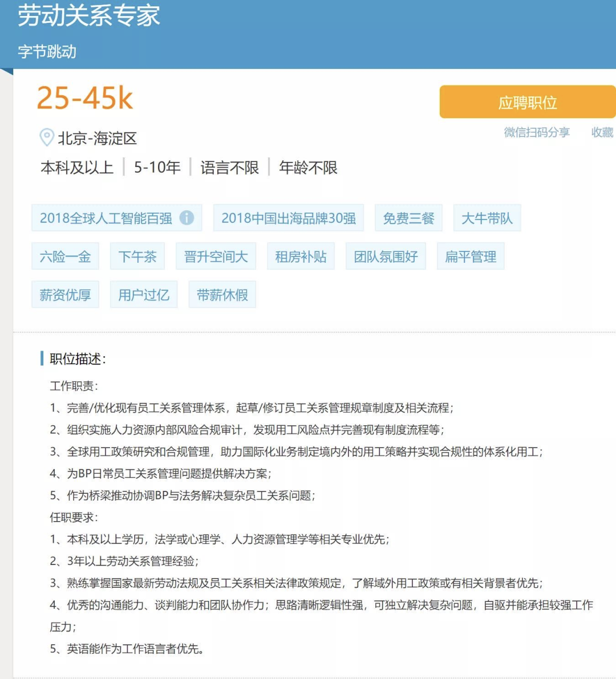Select the 团队氛围好 tag

pos(386,256)
